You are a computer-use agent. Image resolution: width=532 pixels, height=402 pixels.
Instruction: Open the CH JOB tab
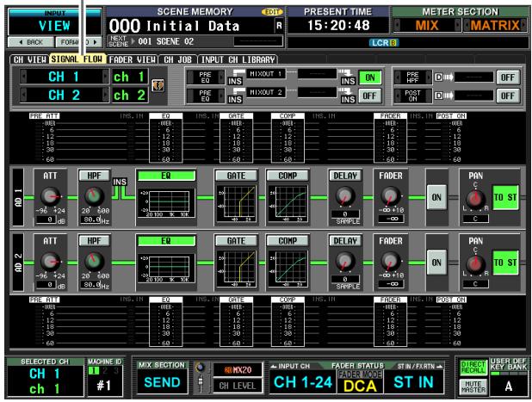point(178,59)
